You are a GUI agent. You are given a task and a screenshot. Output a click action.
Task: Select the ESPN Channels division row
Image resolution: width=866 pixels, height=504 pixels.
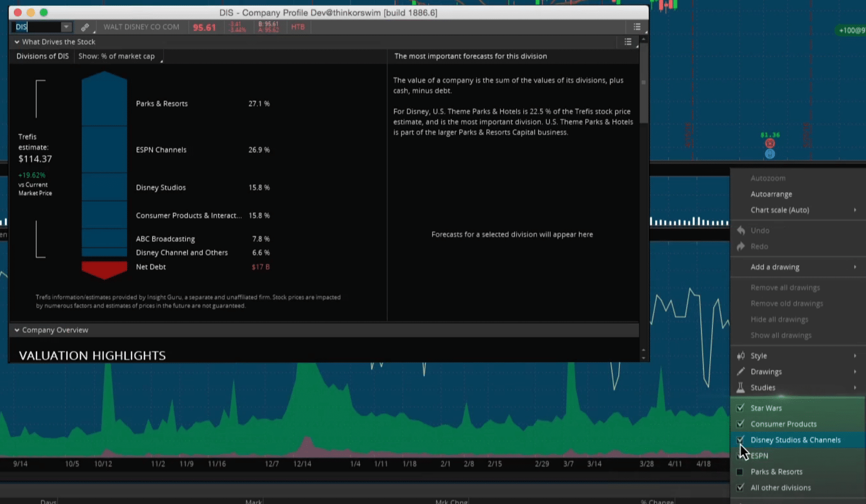point(161,150)
